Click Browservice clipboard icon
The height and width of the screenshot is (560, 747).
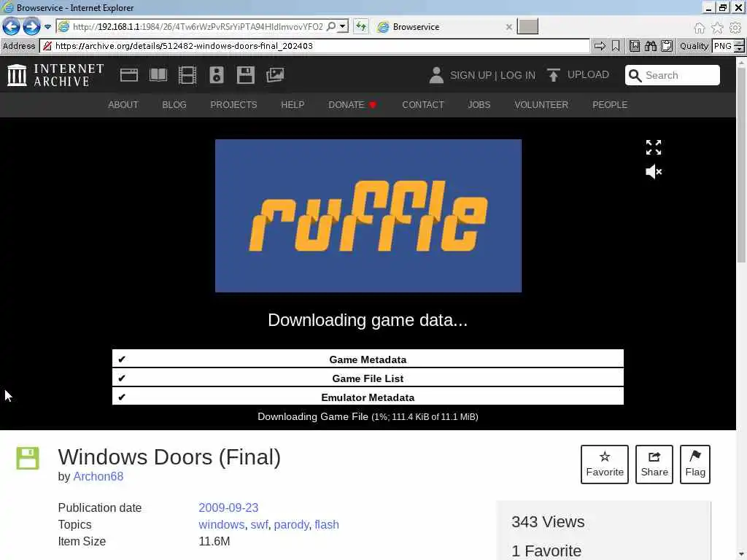[667, 46]
